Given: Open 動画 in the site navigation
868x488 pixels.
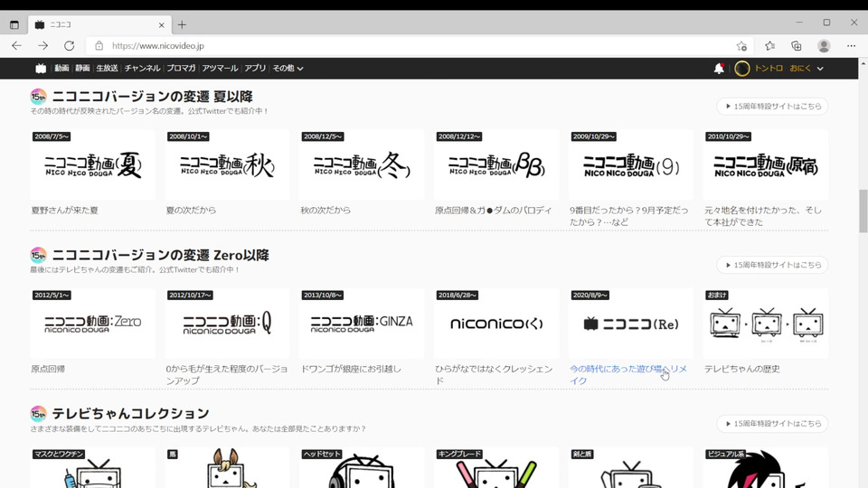Looking at the screenshot, I should click(x=61, y=68).
